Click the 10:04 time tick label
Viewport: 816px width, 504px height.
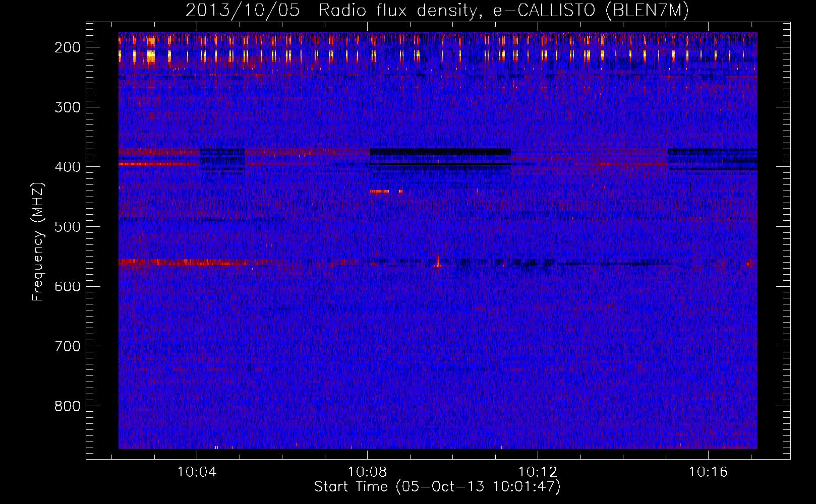pos(197,472)
